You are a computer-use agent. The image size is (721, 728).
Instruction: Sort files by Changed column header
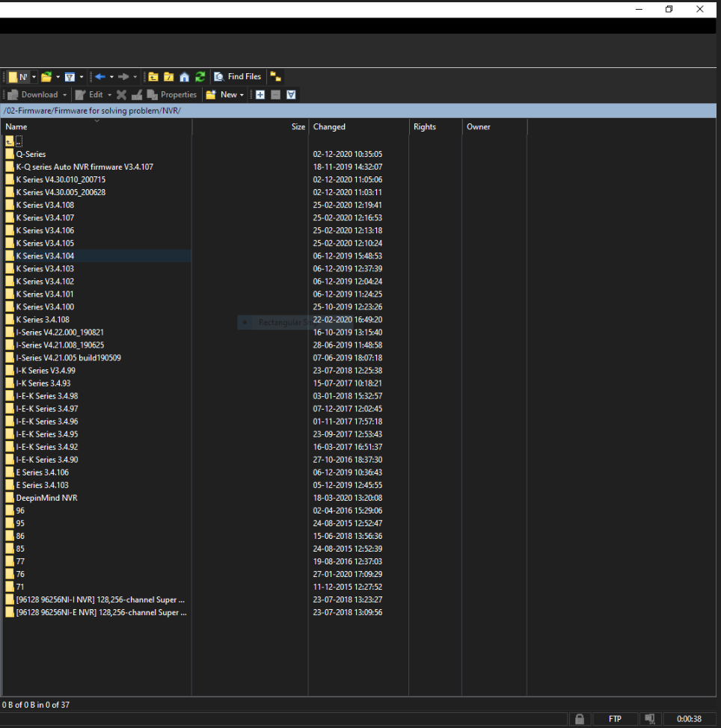point(329,127)
